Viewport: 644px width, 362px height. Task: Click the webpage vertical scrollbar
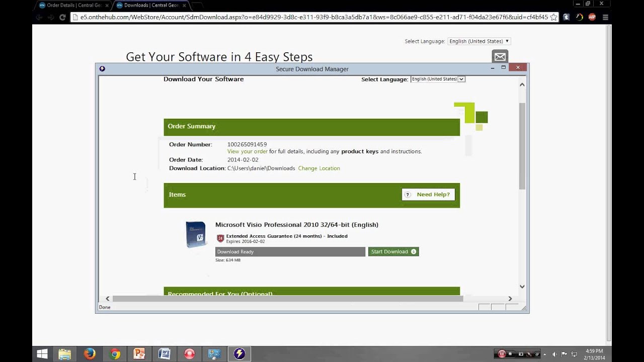point(609,184)
